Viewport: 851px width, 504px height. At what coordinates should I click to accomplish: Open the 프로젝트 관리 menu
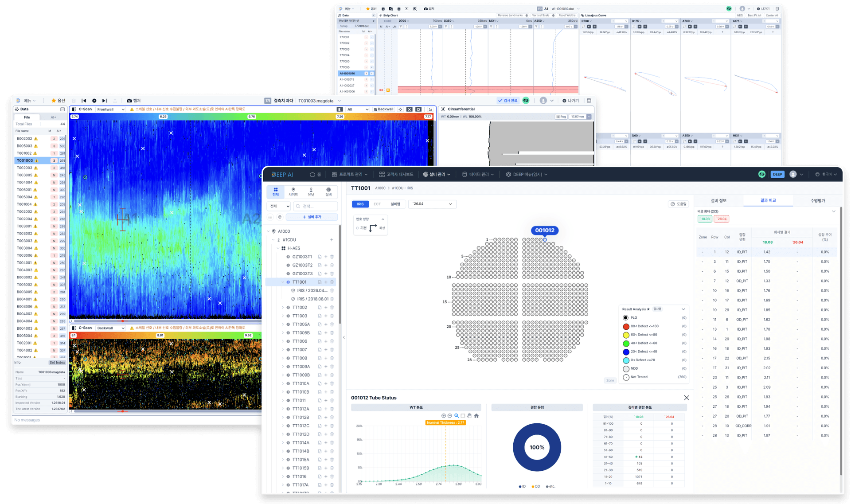350,175
